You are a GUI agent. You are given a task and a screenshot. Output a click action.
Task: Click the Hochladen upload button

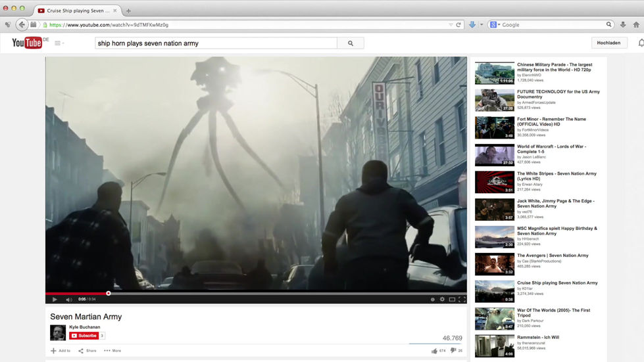[x=609, y=43]
